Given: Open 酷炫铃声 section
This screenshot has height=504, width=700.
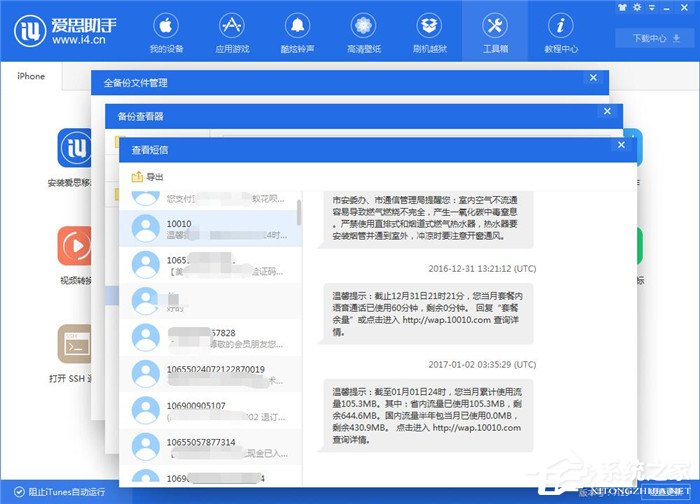Looking at the screenshot, I should coord(297,33).
